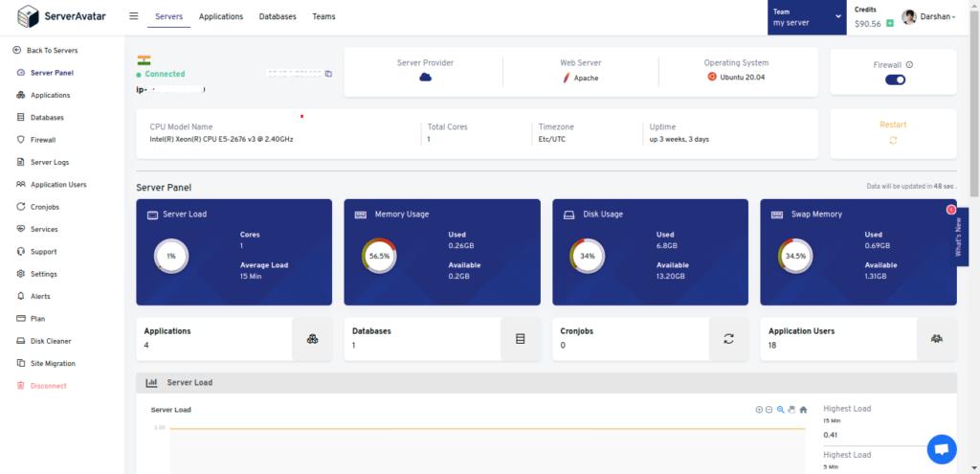Expand the Team my server dropdown
Viewport: 980px width, 474px height.
tap(807, 17)
